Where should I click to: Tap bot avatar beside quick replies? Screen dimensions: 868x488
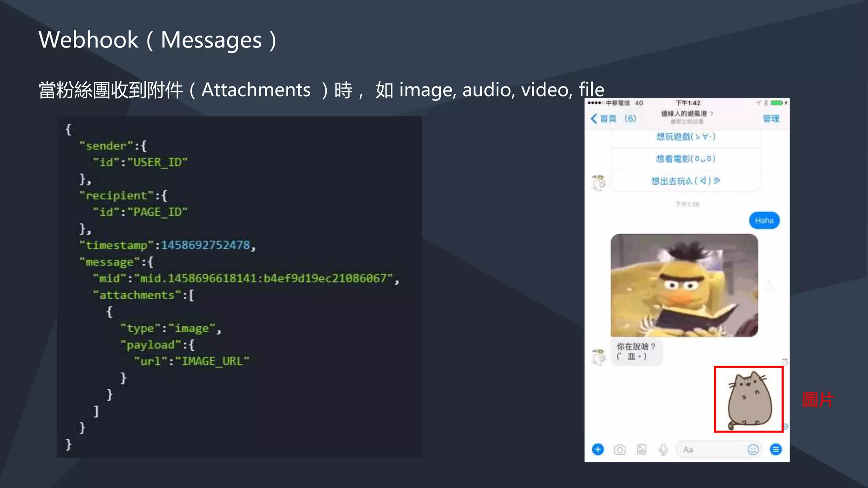pos(599,183)
